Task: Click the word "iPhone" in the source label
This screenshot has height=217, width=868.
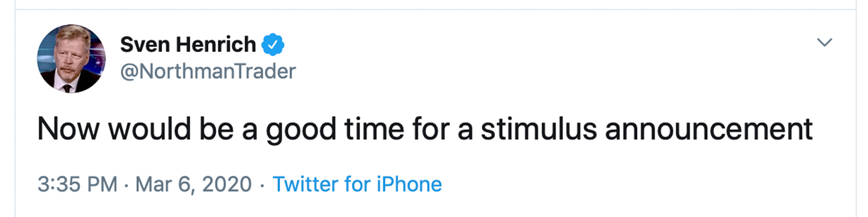Action: click(409, 185)
